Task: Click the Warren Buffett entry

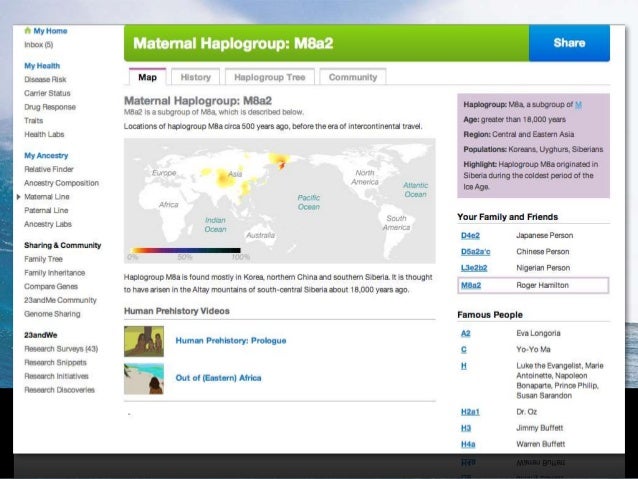Action: 541,444
